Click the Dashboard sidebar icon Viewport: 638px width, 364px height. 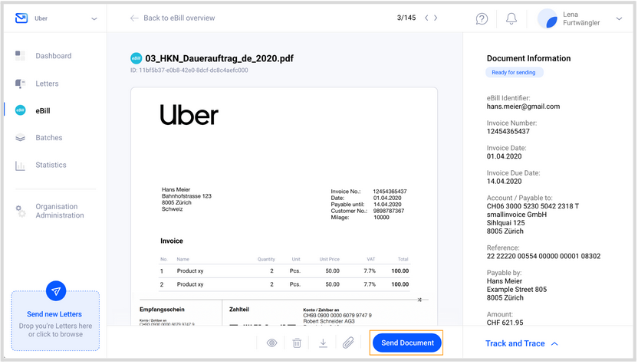coord(20,56)
